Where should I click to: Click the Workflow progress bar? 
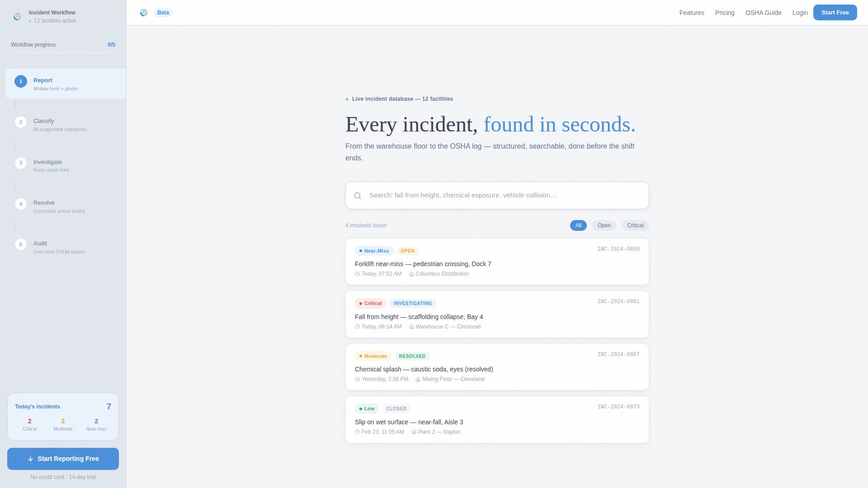(x=63, y=53)
